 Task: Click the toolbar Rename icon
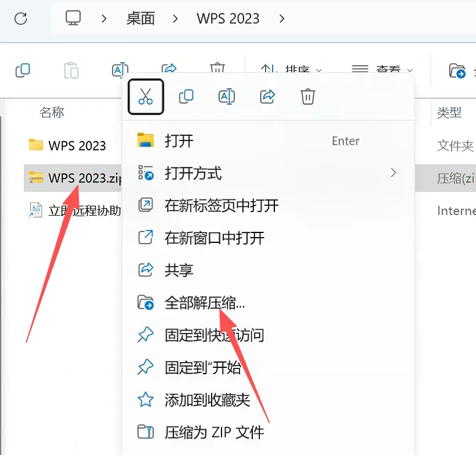click(120, 70)
